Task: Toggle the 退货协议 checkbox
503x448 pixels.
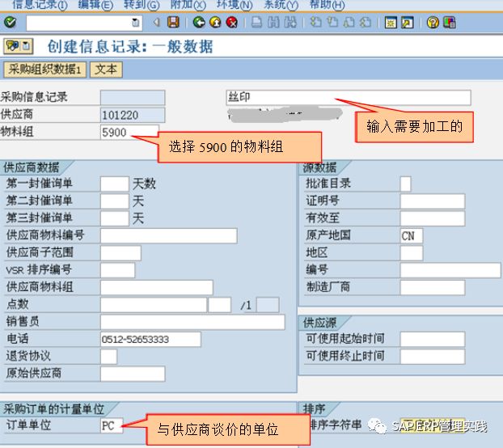Action: point(108,357)
